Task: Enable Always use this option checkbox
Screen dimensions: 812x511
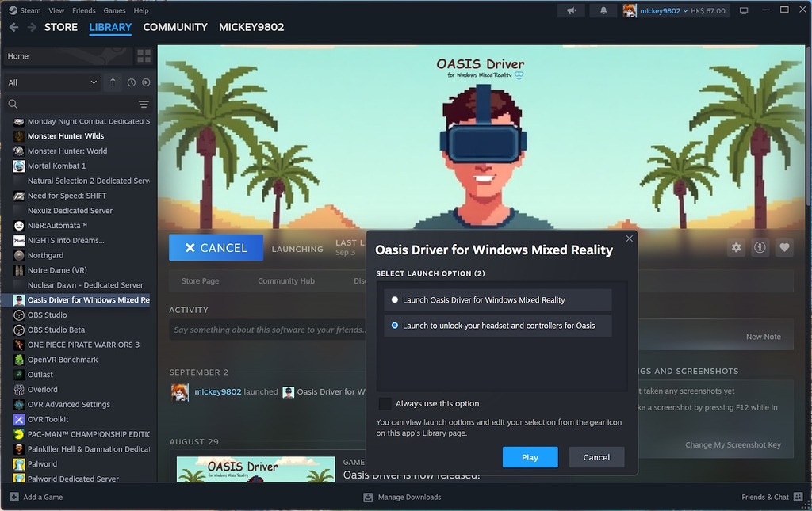Action: pyautogui.click(x=385, y=403)
